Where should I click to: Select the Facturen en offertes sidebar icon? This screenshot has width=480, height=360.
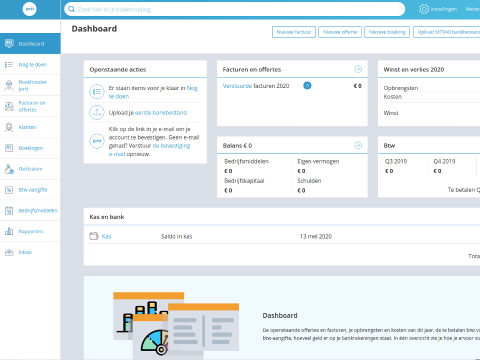(x=9, y=106)
